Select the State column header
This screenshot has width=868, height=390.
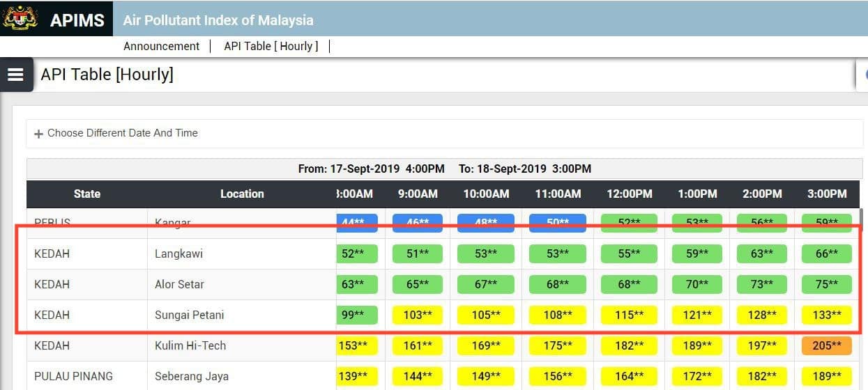click(x=87, y=194)
